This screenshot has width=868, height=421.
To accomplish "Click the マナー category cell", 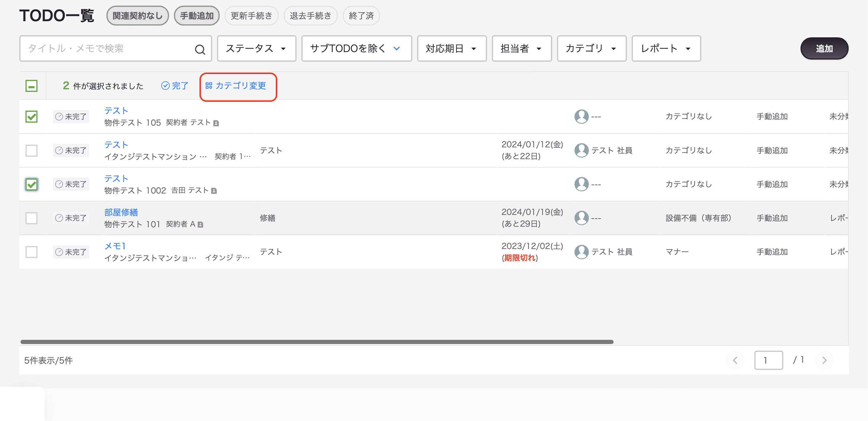I will pos(677,252).
